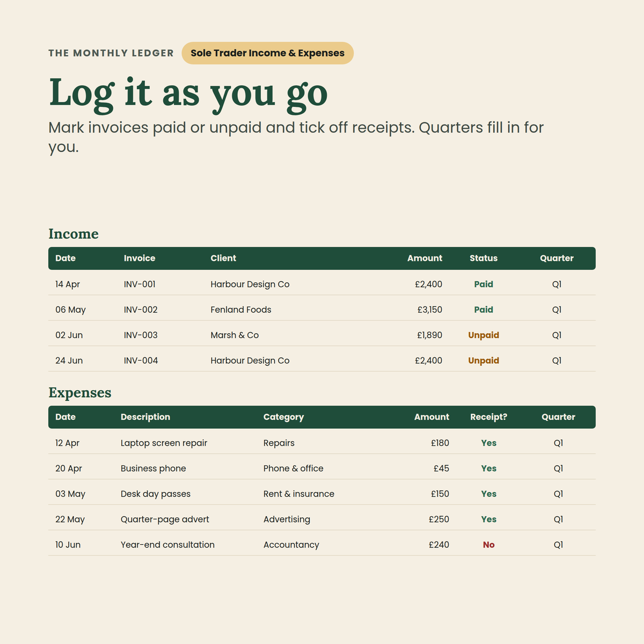Select invoice number INV-003
This screenshot has width=644, height=644.
point(141,335)
